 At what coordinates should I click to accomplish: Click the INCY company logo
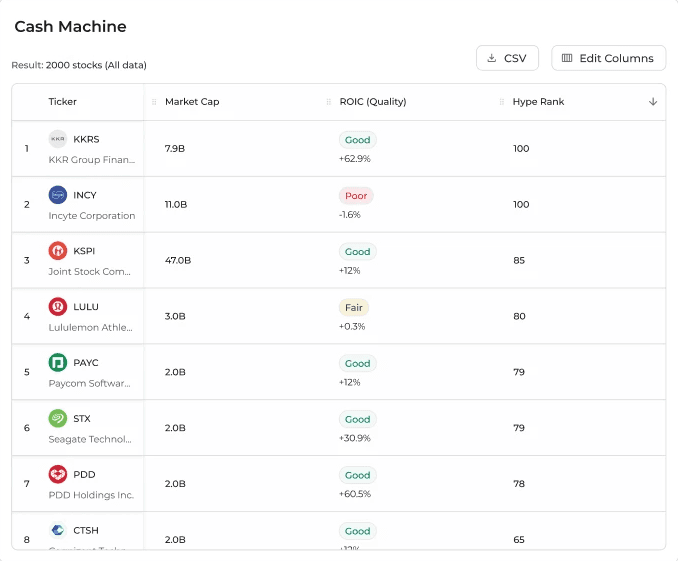tap(58, 195)
